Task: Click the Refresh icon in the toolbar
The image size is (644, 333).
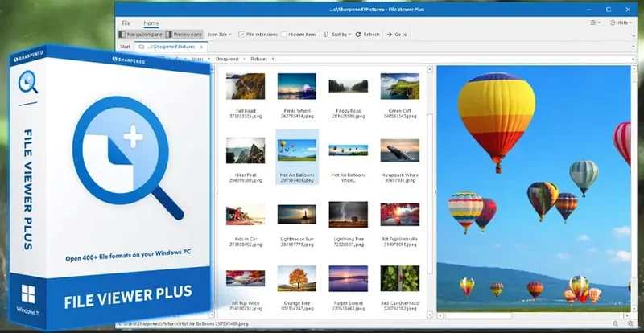Action: tap(358, 35)
